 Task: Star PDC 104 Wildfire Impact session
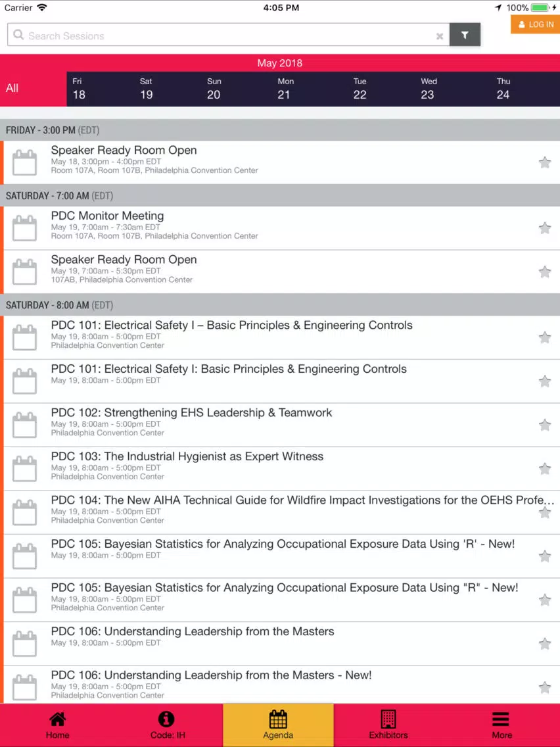pyautogui.click(x=545, y=513)
